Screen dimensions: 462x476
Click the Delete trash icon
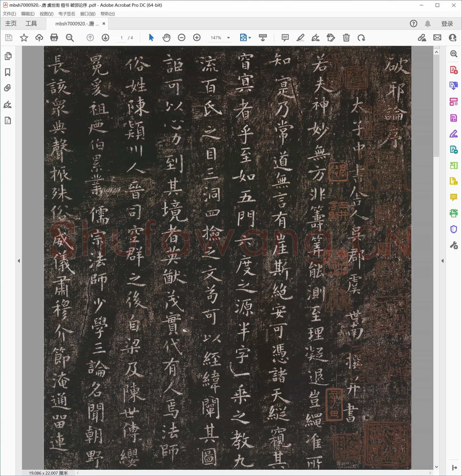click(346, 38)
